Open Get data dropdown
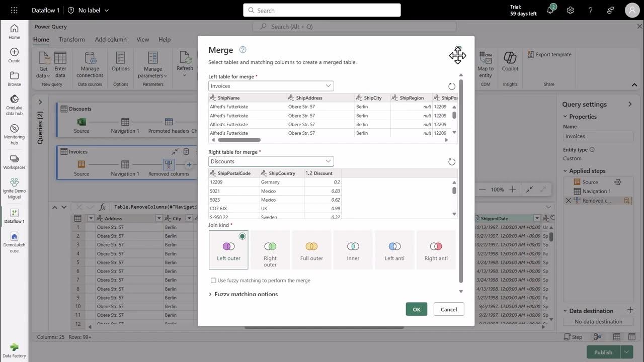Image resolution: width=644 pixels, height=362 pixels. [x=44, y=64]
